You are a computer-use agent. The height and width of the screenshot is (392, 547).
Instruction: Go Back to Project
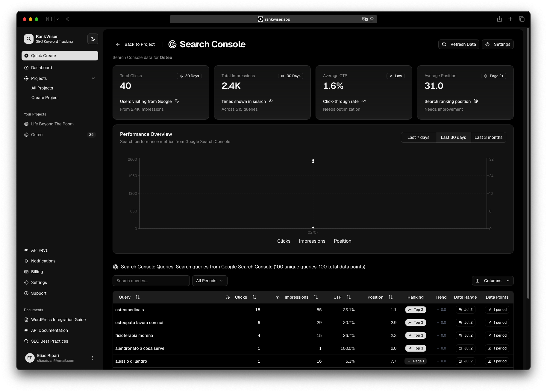[x=135, y=44]
